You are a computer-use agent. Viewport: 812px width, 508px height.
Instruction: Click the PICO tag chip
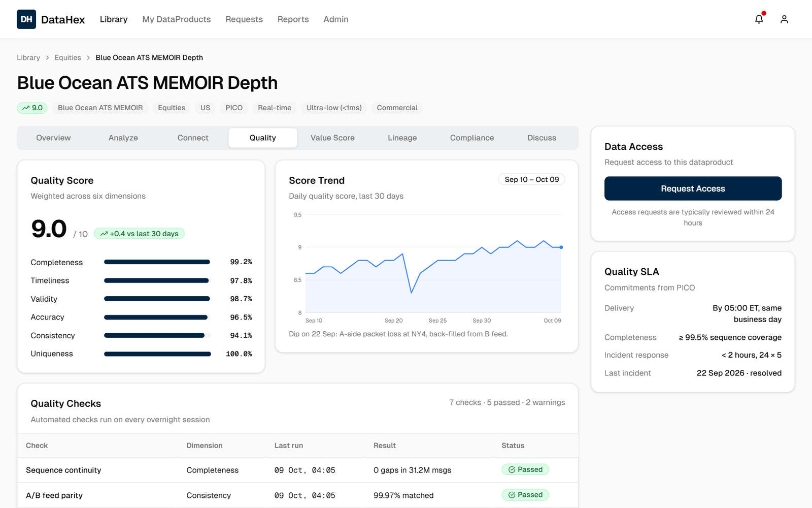pos(234,108)
